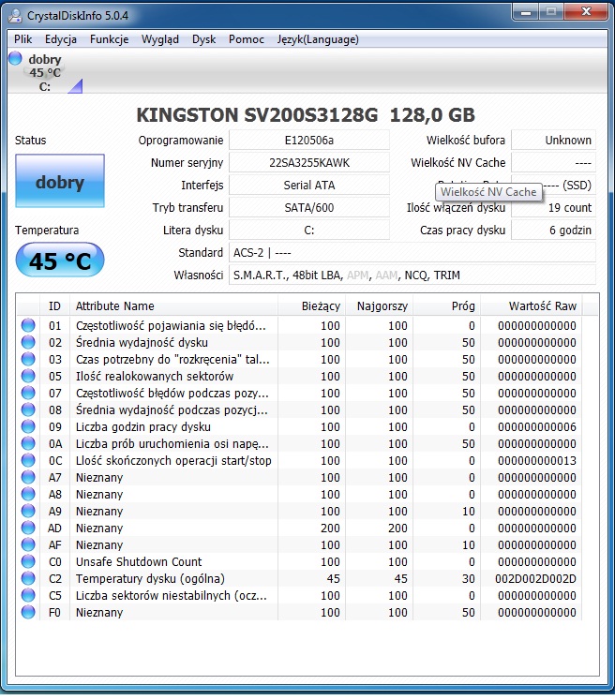This screenshot has height=700, width=615.
Task: Click firmware field showing E120506a
Action: 309,141
